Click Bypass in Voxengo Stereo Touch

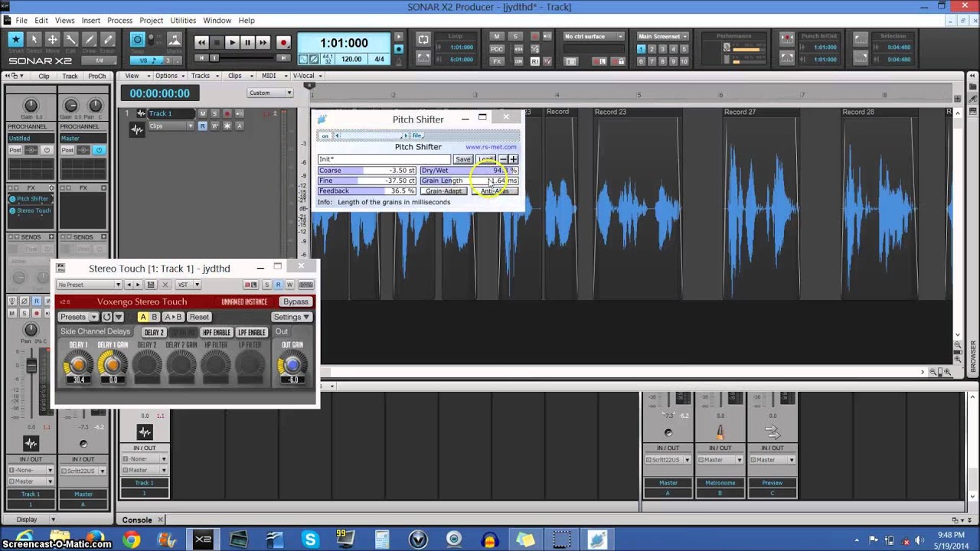(x=296, y=302)
